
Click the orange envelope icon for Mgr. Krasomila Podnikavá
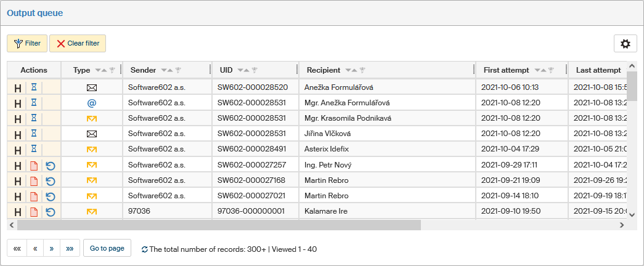(x=92, y=118)
